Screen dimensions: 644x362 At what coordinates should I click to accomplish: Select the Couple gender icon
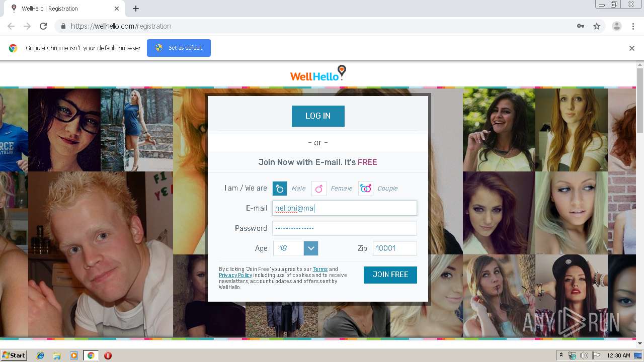[366, 189]
